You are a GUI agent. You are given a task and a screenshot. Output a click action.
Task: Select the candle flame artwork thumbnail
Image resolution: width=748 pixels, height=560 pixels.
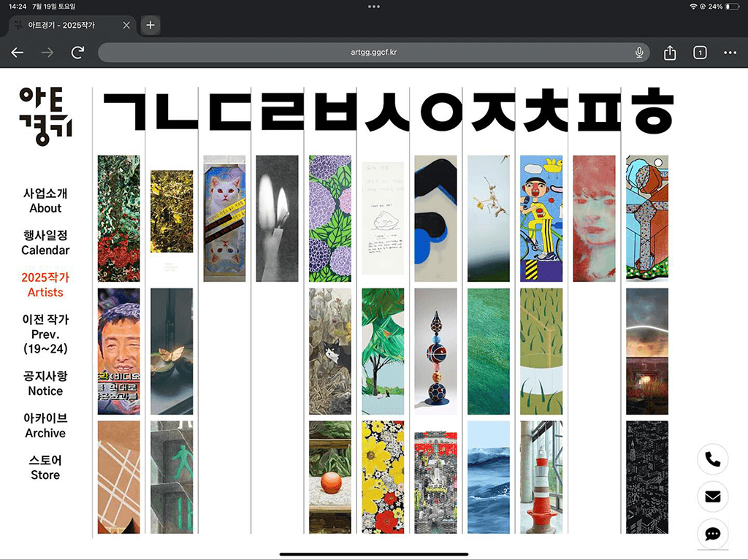[x=277, y=218]
